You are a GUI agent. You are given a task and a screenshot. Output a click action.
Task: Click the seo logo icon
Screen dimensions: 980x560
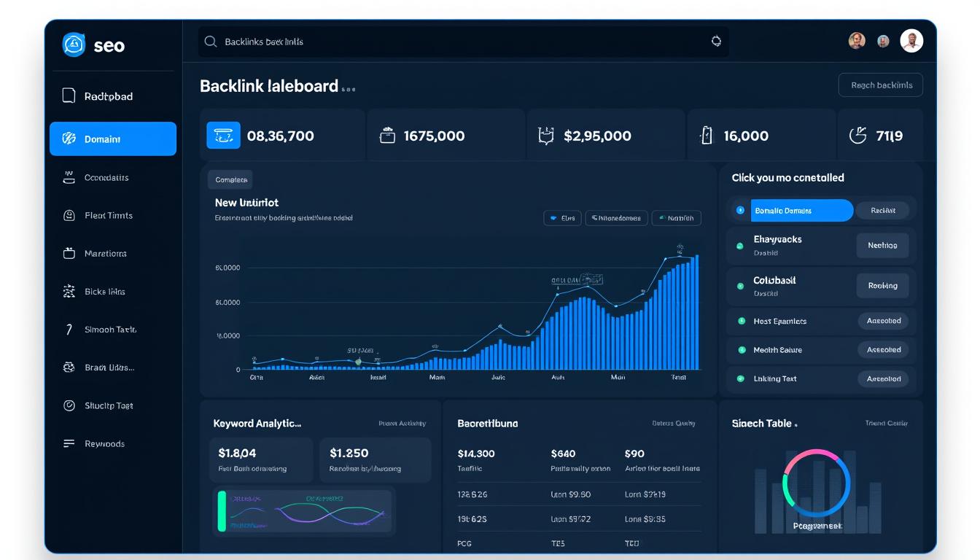tap(74, 45)
